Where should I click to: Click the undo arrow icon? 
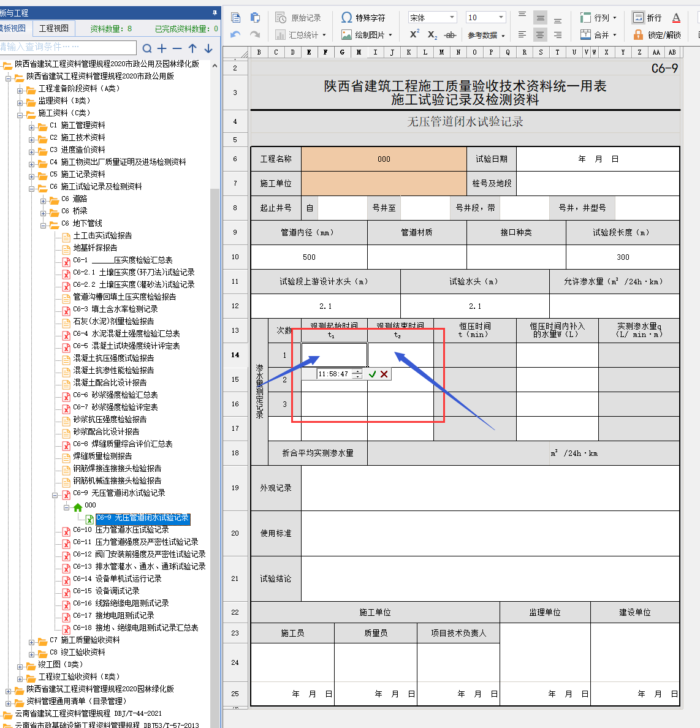236,35
